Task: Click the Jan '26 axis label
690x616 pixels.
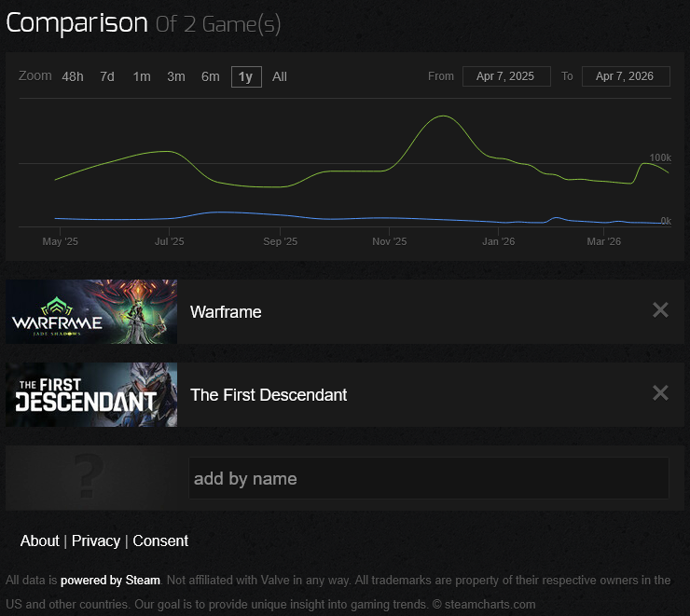Action: point(499,241)
